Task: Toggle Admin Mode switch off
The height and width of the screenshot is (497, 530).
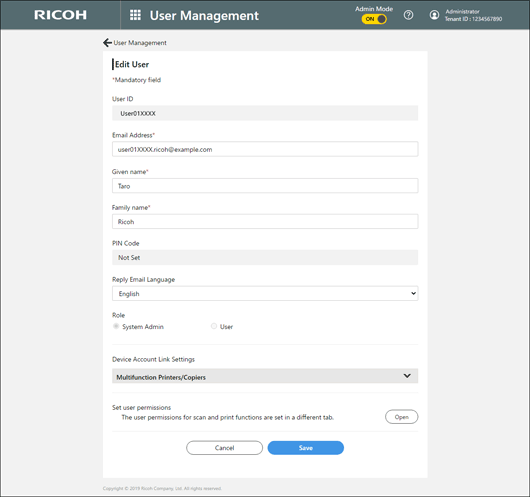Action: (374, 19)
